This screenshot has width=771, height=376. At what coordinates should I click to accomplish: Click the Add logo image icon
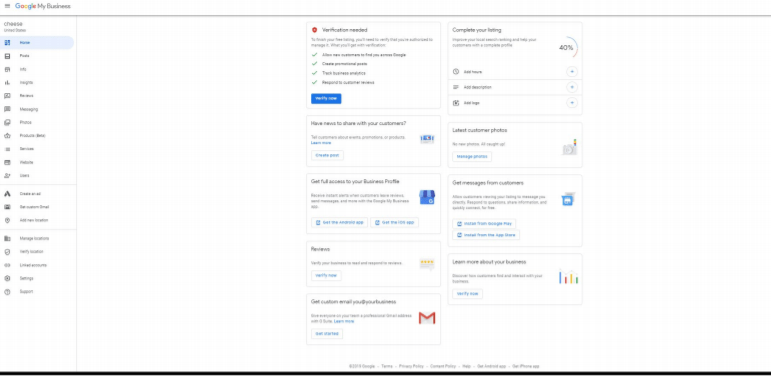click(456, 103)
